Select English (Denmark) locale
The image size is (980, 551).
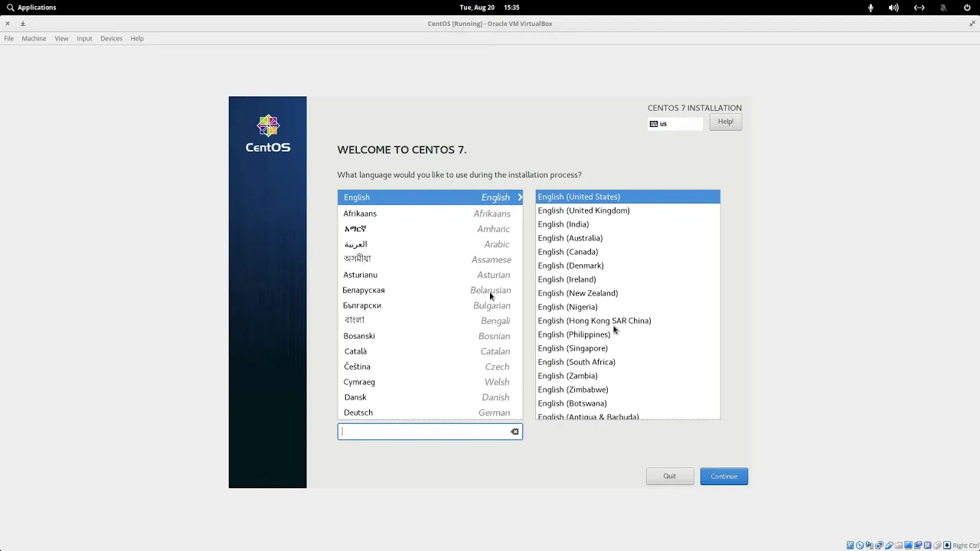(x=628, y=266)
